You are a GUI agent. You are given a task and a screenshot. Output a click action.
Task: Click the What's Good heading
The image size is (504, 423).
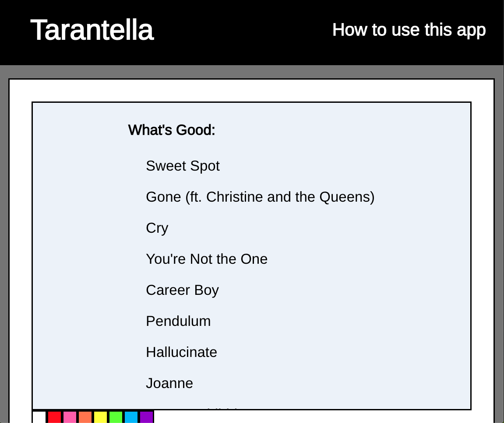(x=172, y=130)
